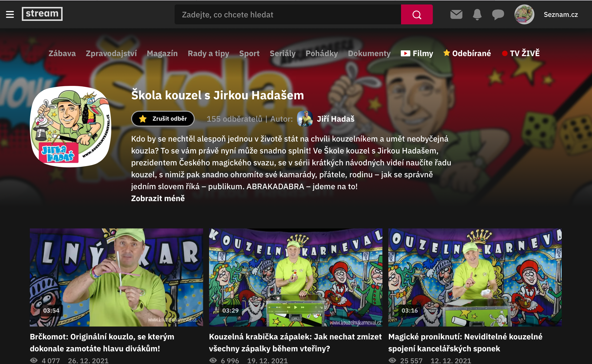Click the date 19. 12. 2021
The height and width of the screenshot is (364, 592).
268,361
